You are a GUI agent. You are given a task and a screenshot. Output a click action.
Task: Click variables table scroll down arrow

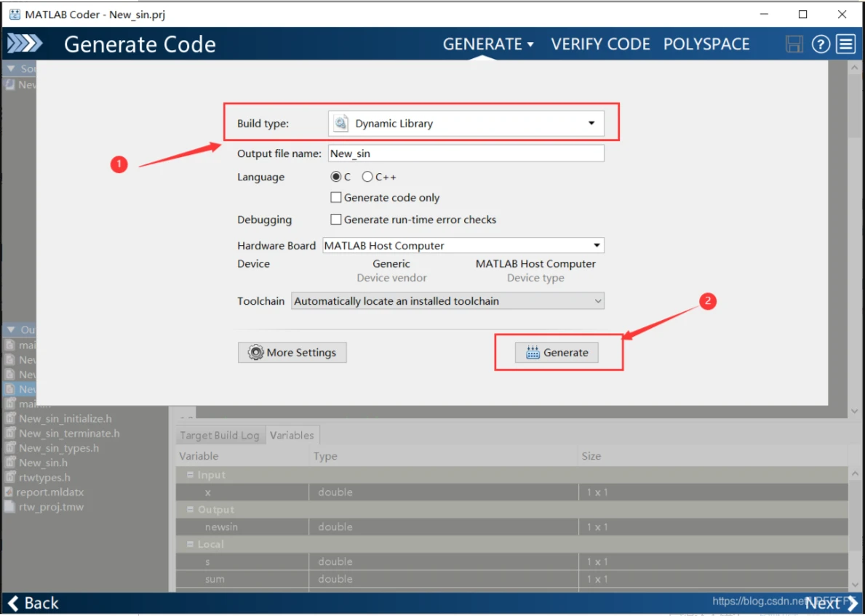tap(855, 585)
